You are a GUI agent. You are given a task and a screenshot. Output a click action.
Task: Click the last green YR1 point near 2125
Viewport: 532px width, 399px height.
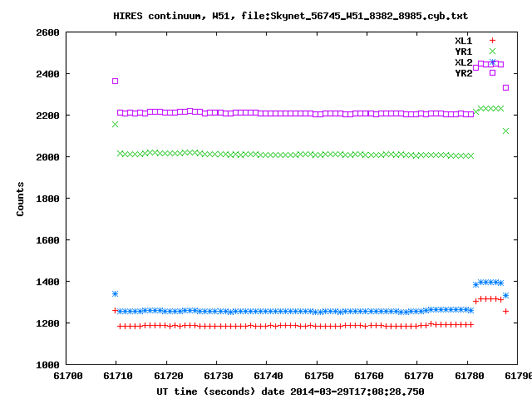pyautogui.click(x=506, y=131)
